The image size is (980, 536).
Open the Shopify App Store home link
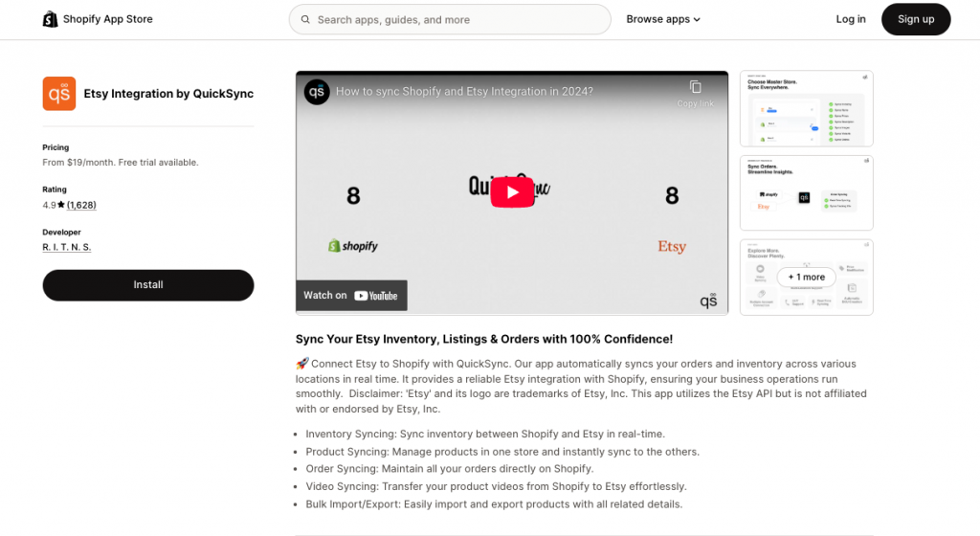click(98, 19)
